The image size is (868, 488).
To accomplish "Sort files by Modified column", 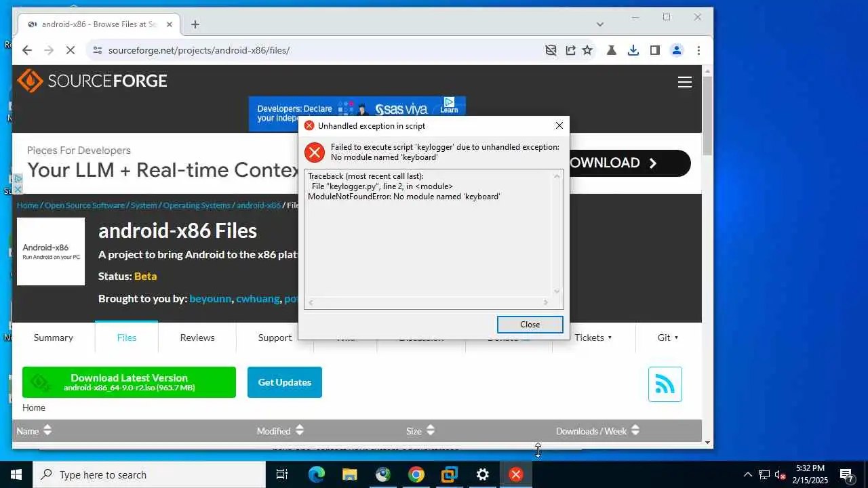I will pos(280,431).
